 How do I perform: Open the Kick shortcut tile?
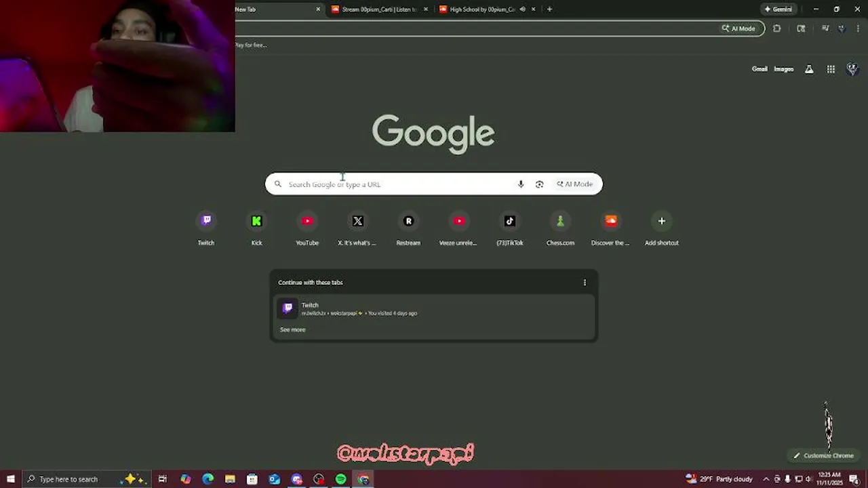click(x=256, y=229)
